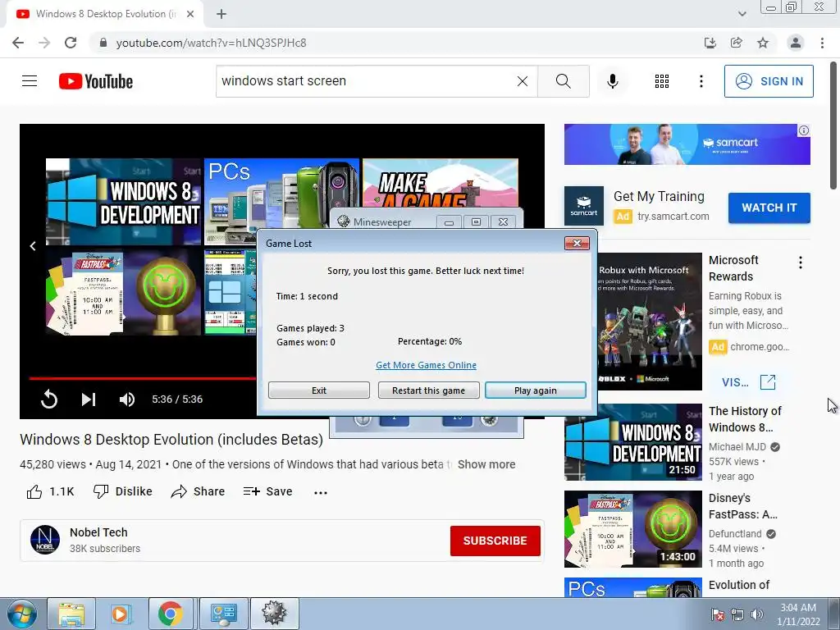Viewport: 840px width, 630px height.
Task: Select the Windows 8 Desktop Evolution tab
Action: (x=105, y=14)
